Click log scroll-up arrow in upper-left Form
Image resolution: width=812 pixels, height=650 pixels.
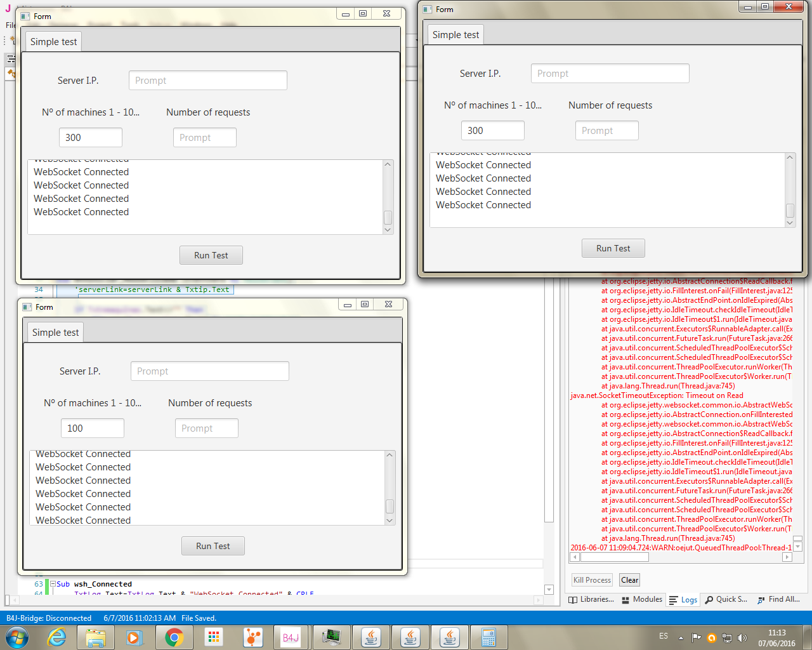(x=388, y=164)
